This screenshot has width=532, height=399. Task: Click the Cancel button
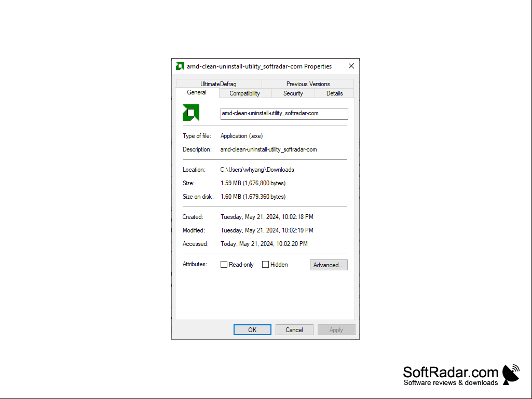click(x=294, y=330)
